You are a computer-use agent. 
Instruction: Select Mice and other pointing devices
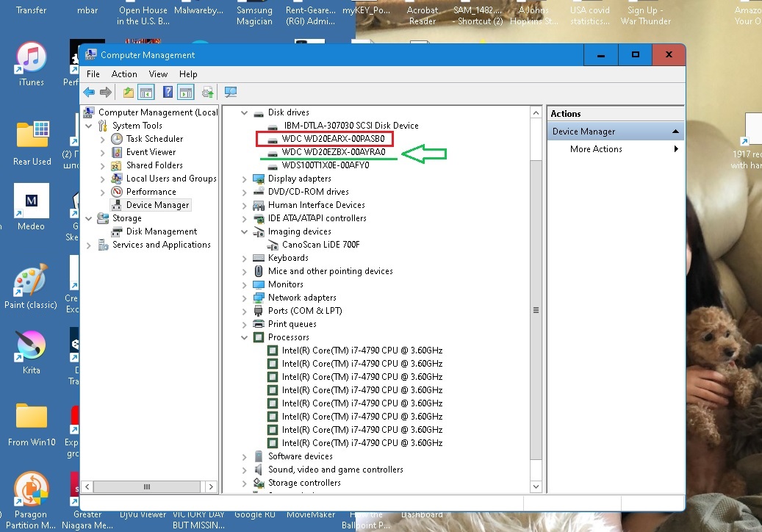tap(330, 271)
